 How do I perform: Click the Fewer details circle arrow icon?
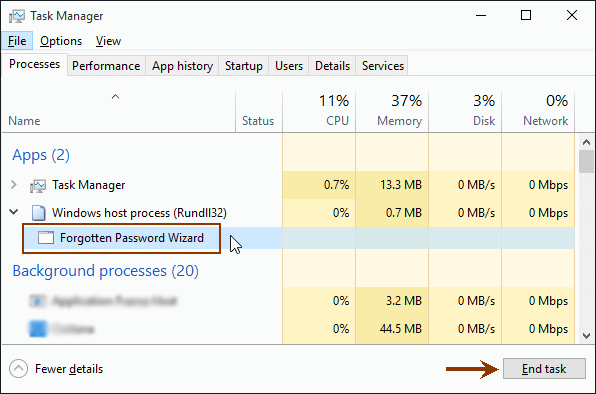[19, 369]
